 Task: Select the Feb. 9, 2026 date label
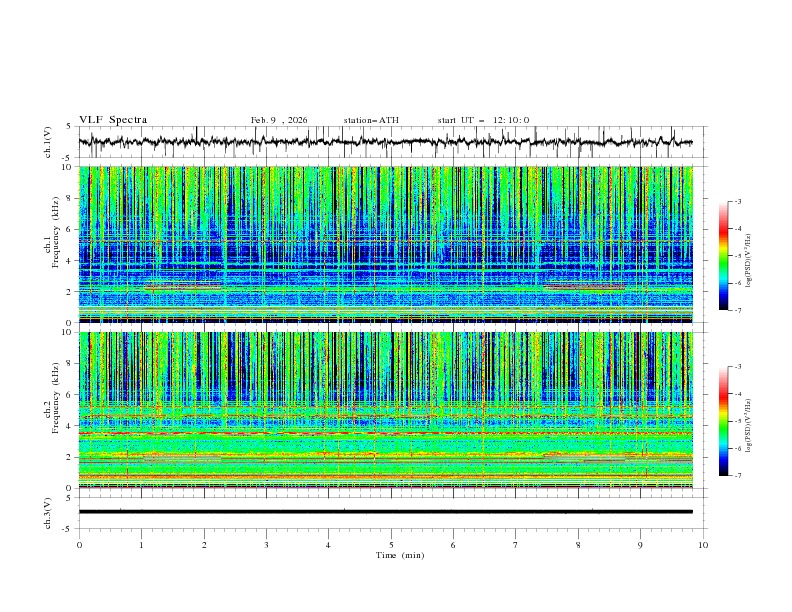tap(279, 120)
